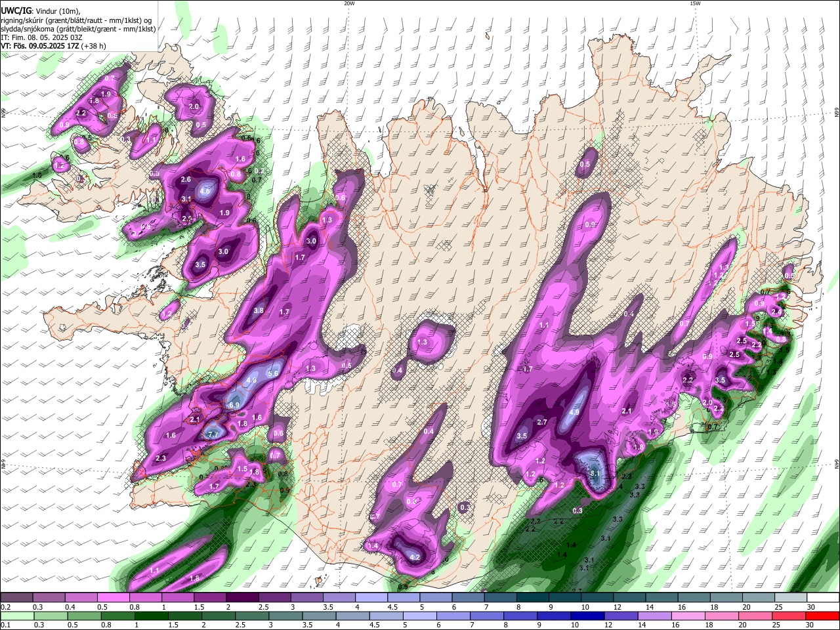Click the 4.2 value on the south coast
840x630 pixels.
[414, 557]
